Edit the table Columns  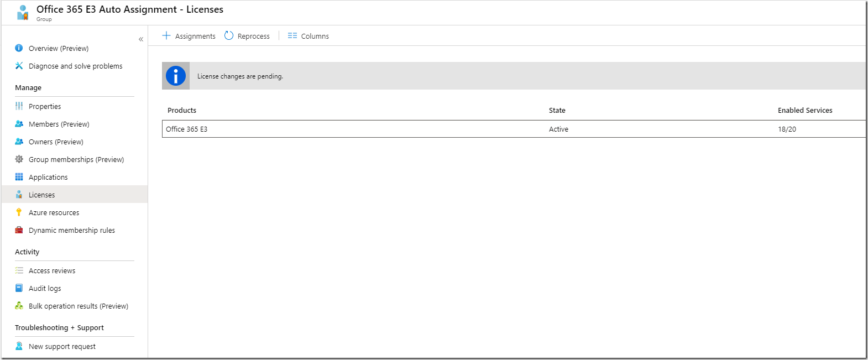coord(315,36)
